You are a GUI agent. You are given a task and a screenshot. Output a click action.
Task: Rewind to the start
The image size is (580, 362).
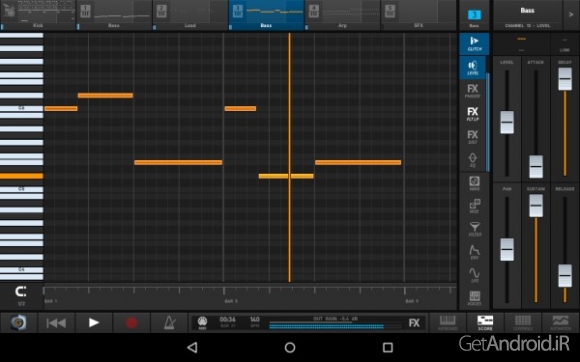click(56, 323)
